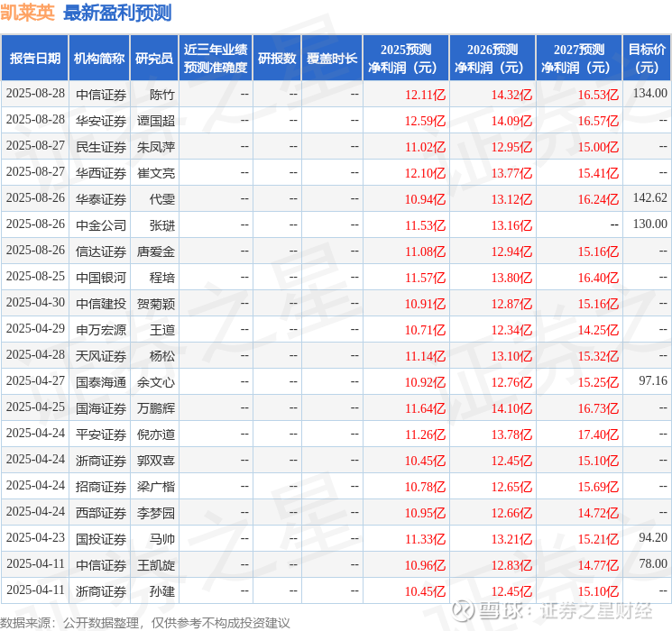Image resolution: width=672 pixels, height=631 pixels.
Task: Click institution 民生证券
Action: coord(101,147)
